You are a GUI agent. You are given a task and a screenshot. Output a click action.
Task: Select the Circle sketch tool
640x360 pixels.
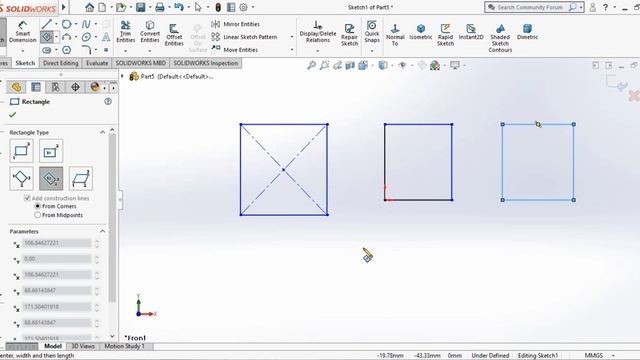coord(67,24)
